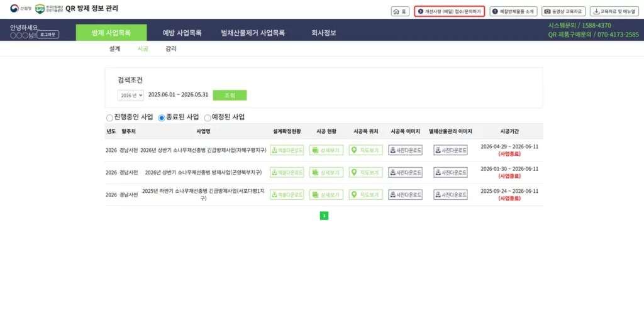Switch to 시공 sub-tab
This screenshot has width=644, height=321.
[143, 48]
